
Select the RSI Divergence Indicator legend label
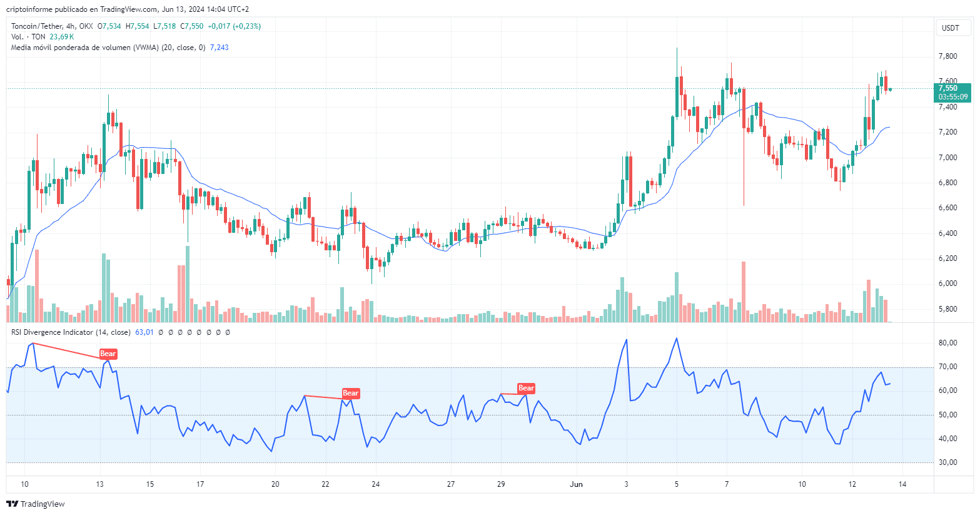pos(71,332)
